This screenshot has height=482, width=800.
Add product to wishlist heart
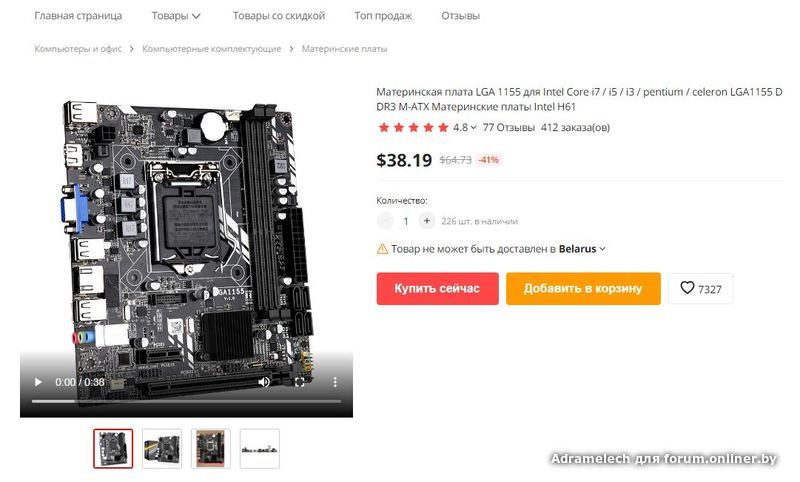(701, 289)
